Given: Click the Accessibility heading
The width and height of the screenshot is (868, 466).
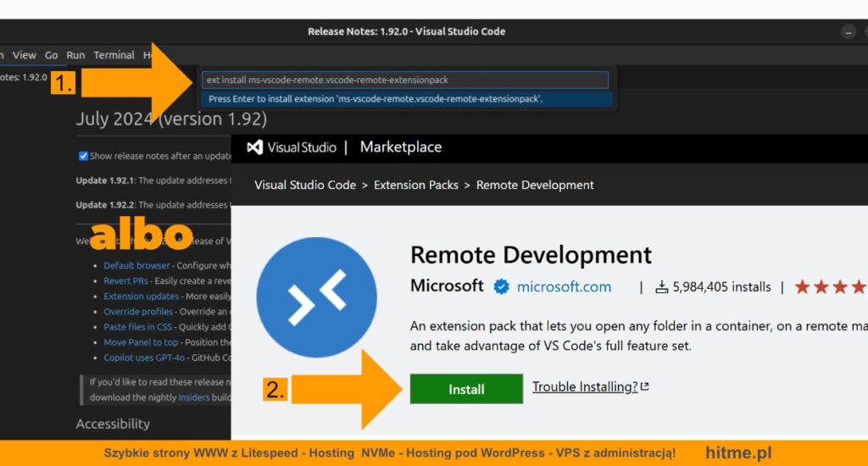Looking at the screenshot, I should click(113, 424).
